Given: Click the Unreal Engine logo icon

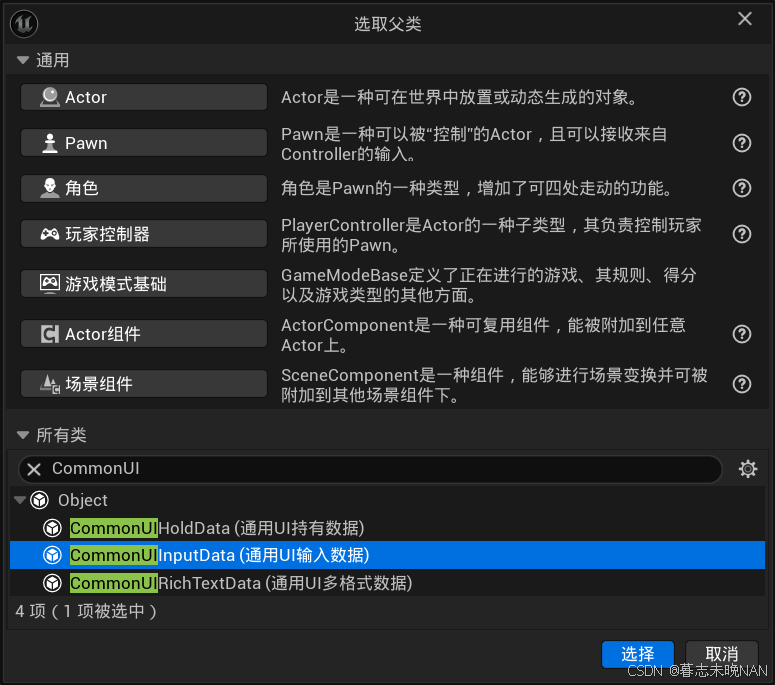Looking at the screenshot, I should [x=24, y=23].
